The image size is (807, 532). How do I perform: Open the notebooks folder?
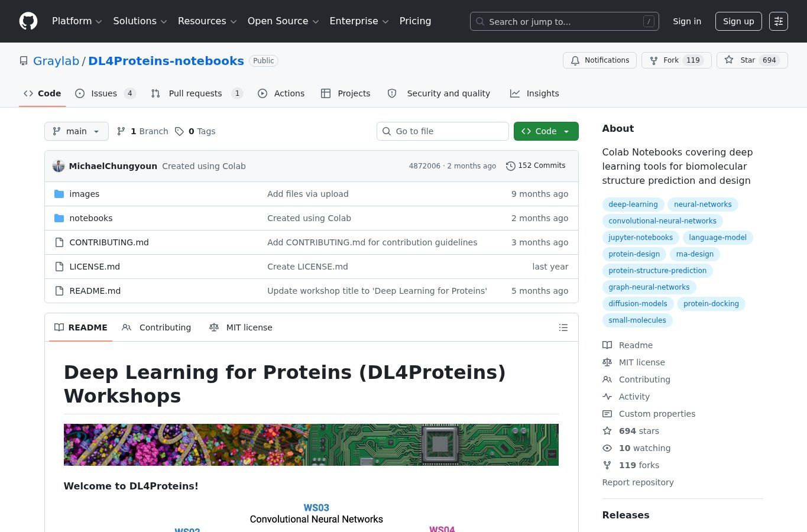pyautogui.click(x=91, y=218)
